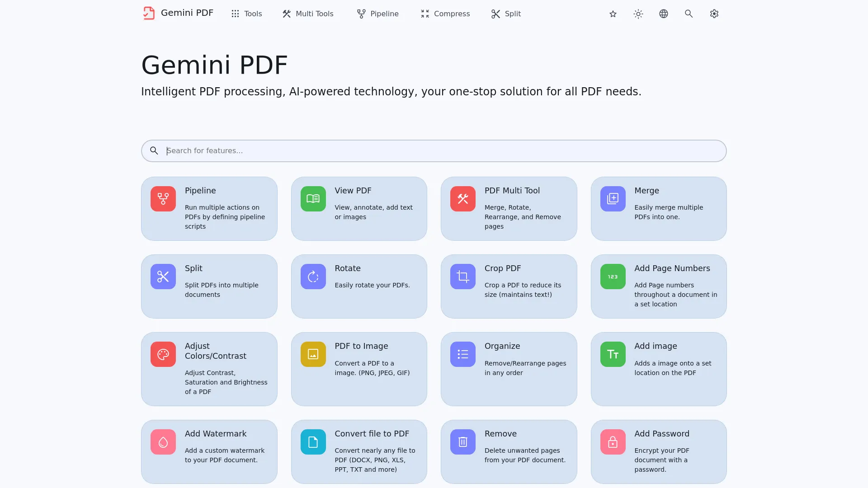868x488 pixels.
Task: Open the Add Password tool card
Action: pyautogui.click(x=658, y=451)
